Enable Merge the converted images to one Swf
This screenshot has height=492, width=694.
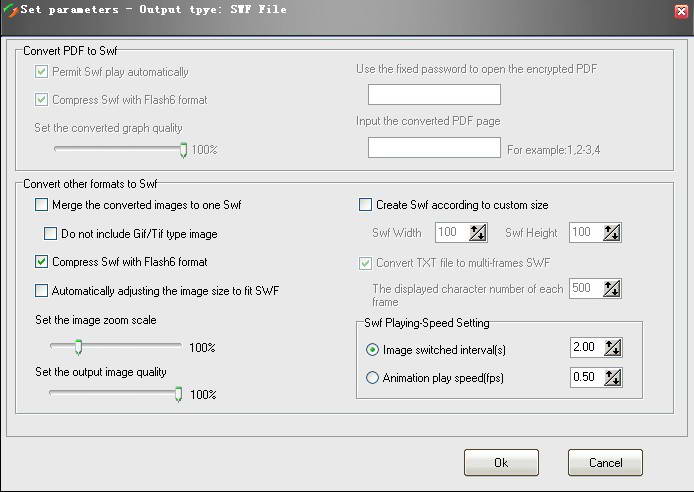click(x=42, y=205)
